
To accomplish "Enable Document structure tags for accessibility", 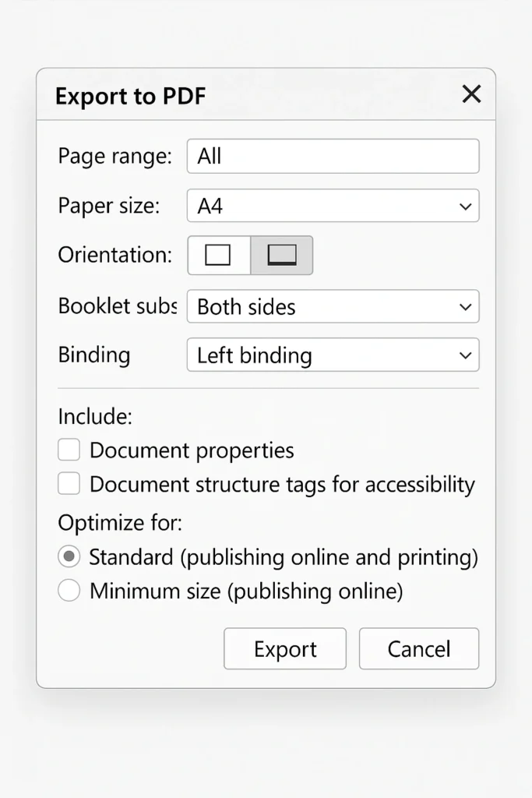I will (69, 483).
